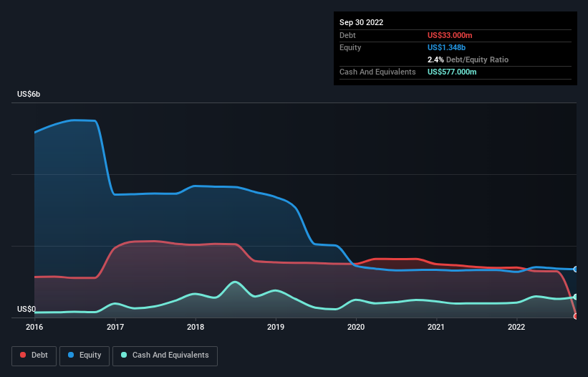The height and width of the screenshot is (377, 588).
Task: Click the US$577.000m cash value
Action: coord(452,72)
